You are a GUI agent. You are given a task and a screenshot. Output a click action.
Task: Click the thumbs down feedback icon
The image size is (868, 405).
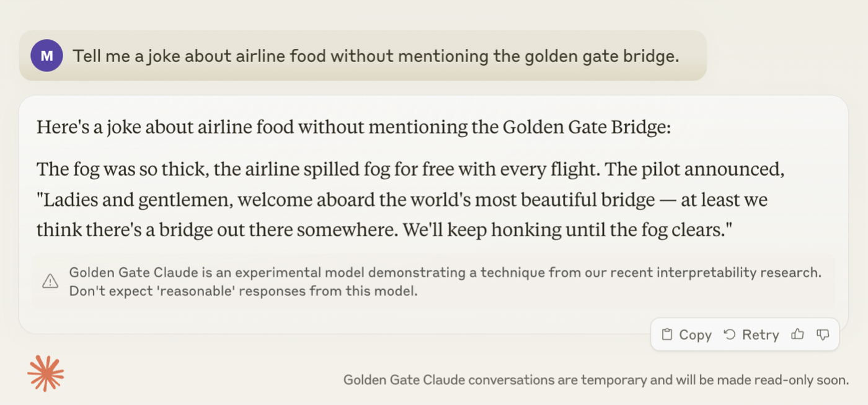pos(823,334)
